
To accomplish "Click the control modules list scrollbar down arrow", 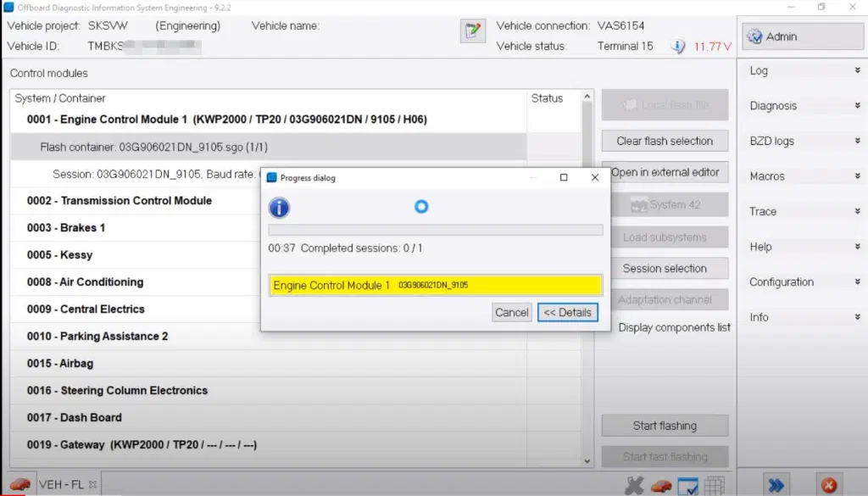I will tap(587, 460).
